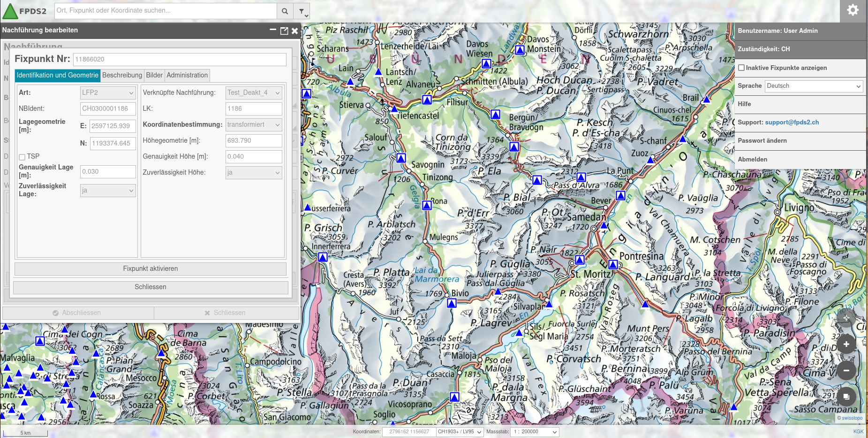Switch to the Beschreibung tab
The image size is (868, 438).
pos(122,75)
